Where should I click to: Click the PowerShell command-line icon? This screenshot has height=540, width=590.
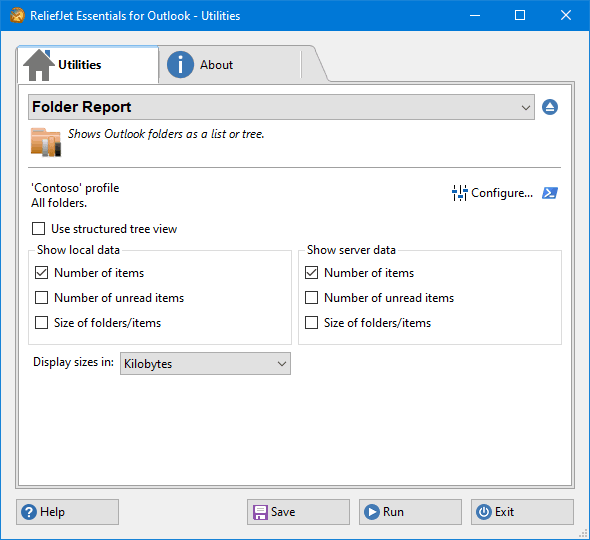(550, 193)
